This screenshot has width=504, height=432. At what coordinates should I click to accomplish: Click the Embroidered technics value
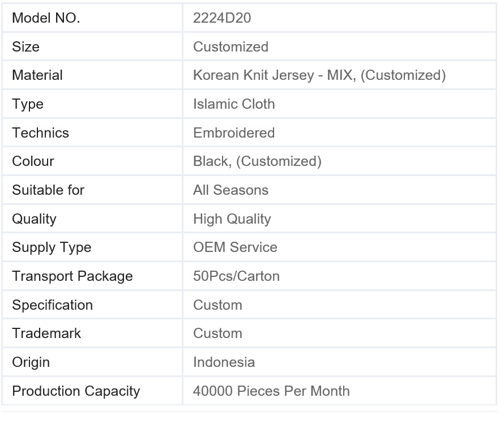(x=234, y=132)
